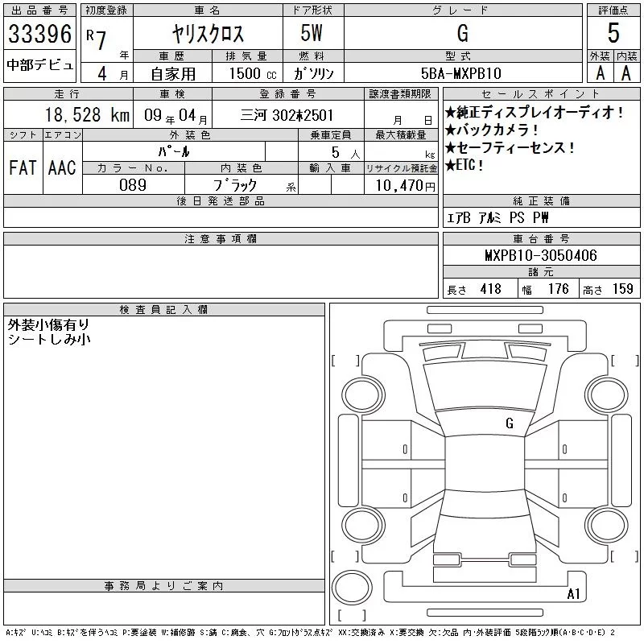Click sales point 純正ディスプレイオーディオ
Image resolution: width=644 pixels, height=644 pixels.
pyautogui.click(x=535, y=112)
